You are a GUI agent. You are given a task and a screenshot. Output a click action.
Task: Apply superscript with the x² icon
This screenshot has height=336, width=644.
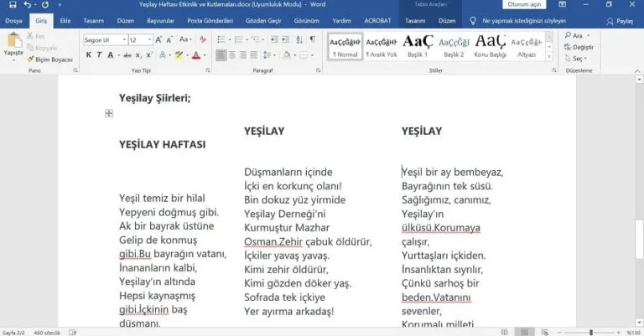click(x=149, y=55)
